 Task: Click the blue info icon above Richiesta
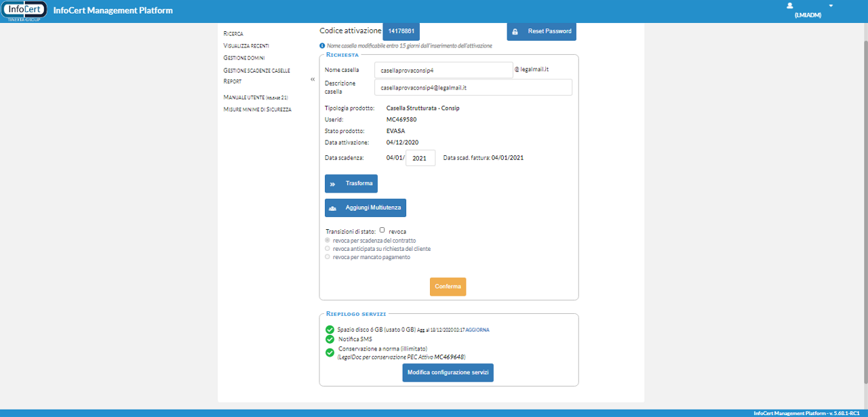pyautogui.click(x=322, y=45)
